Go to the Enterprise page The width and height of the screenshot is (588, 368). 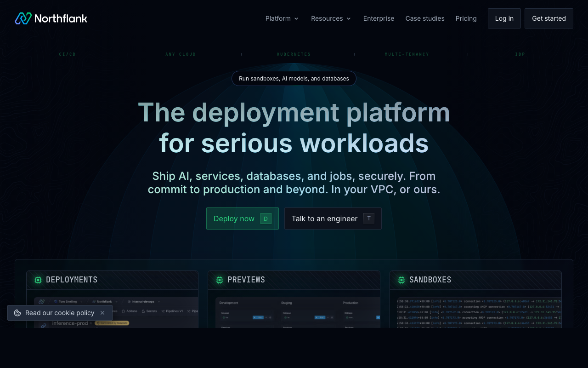[379, 18]
